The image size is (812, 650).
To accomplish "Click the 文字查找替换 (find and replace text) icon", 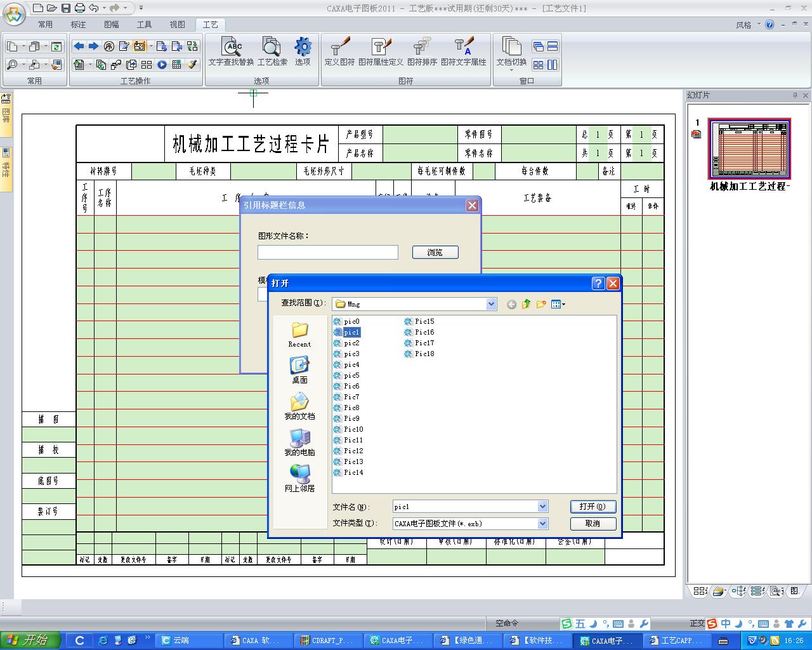I will 232,48.
